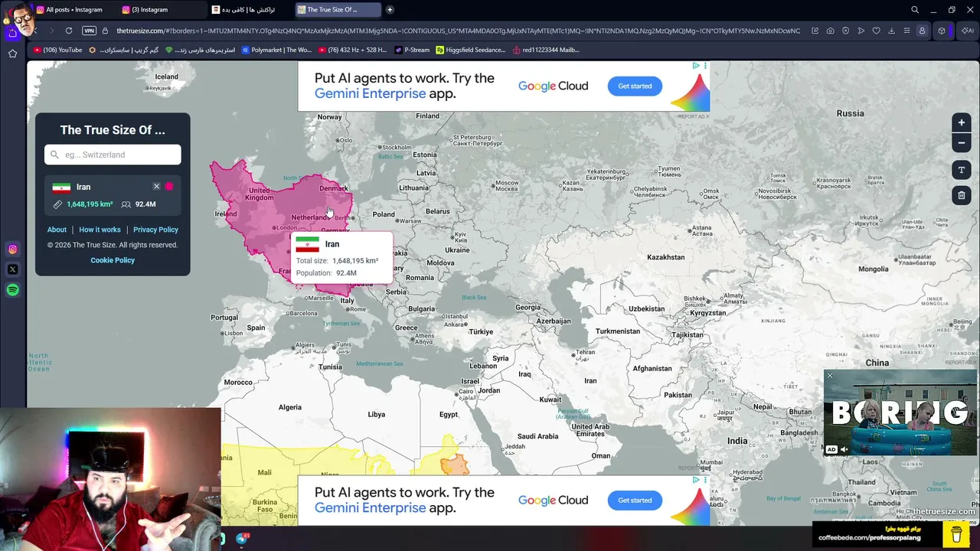Open the Higgsfield Seedance bookmark
980x551 pixels.
[x=471, y=50]
